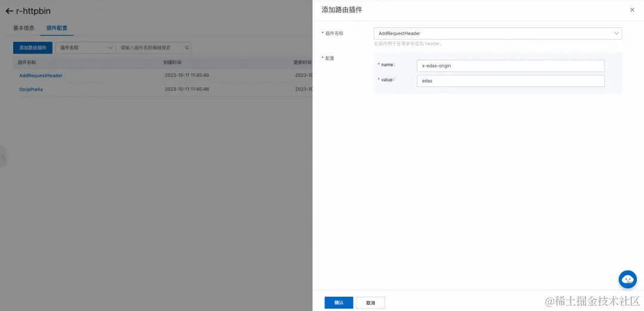Click the plugin description hint about header

click(x=408, y=43)
